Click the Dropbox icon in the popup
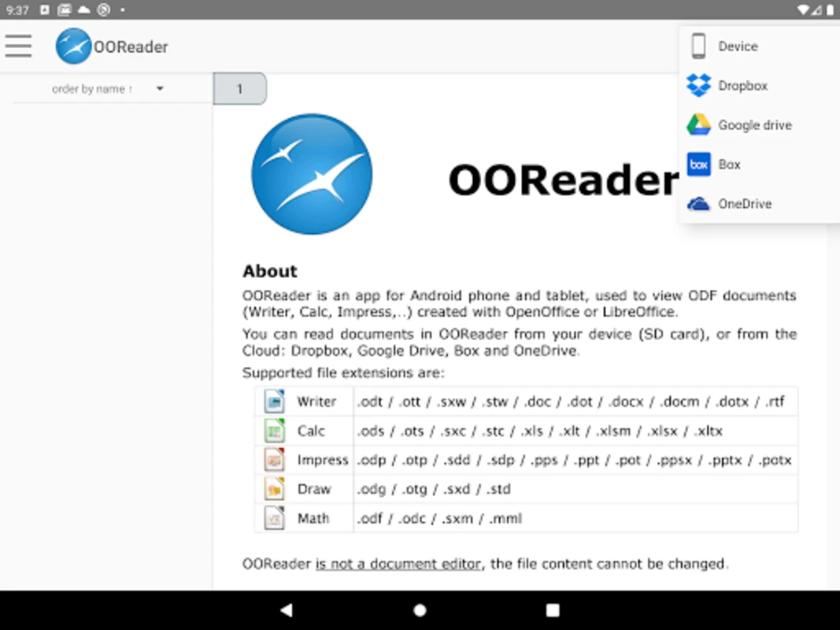The width and height of the screenshot is (840, 630). [x=698, y=85]
